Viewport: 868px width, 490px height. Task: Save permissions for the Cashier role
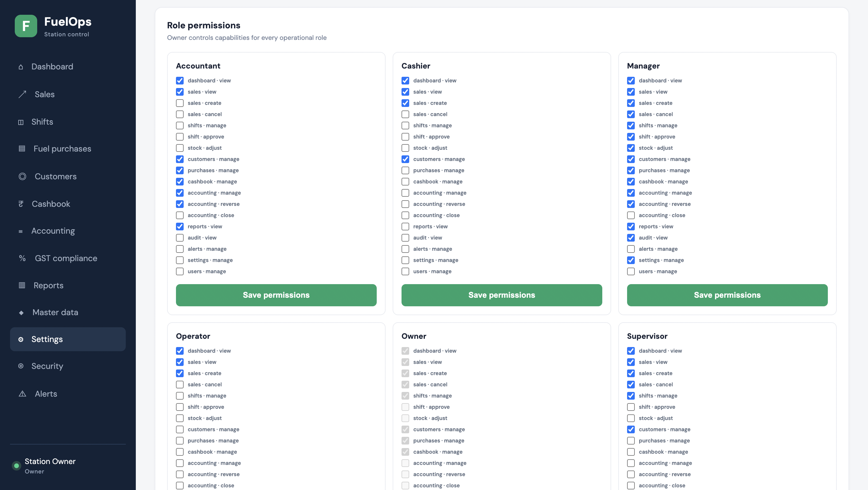(502, 295)
